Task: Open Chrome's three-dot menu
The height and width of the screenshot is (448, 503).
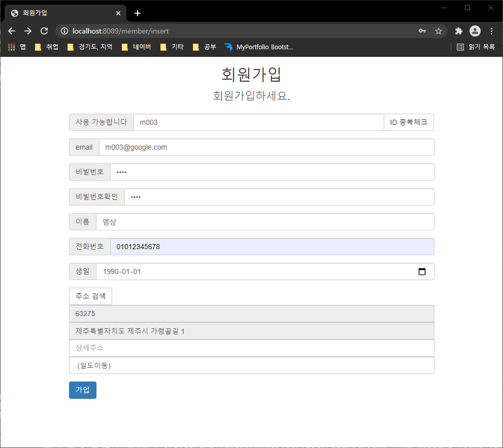Action: (491, 31)
